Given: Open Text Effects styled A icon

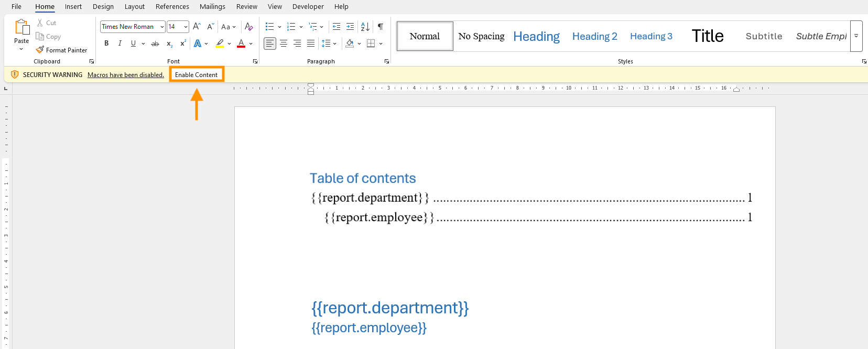Looking at the screenshot, I should tap(198, 43).
